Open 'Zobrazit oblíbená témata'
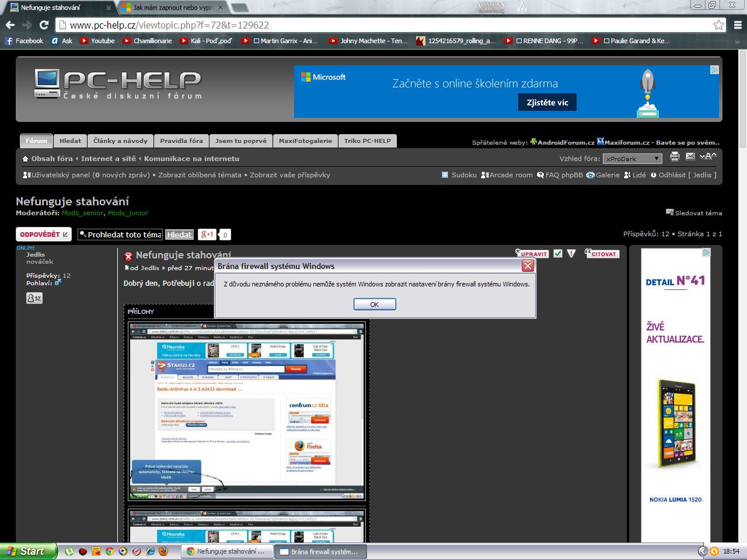This screenshot has width=747, height=560. pyautogui.click(x=200, y=175)
